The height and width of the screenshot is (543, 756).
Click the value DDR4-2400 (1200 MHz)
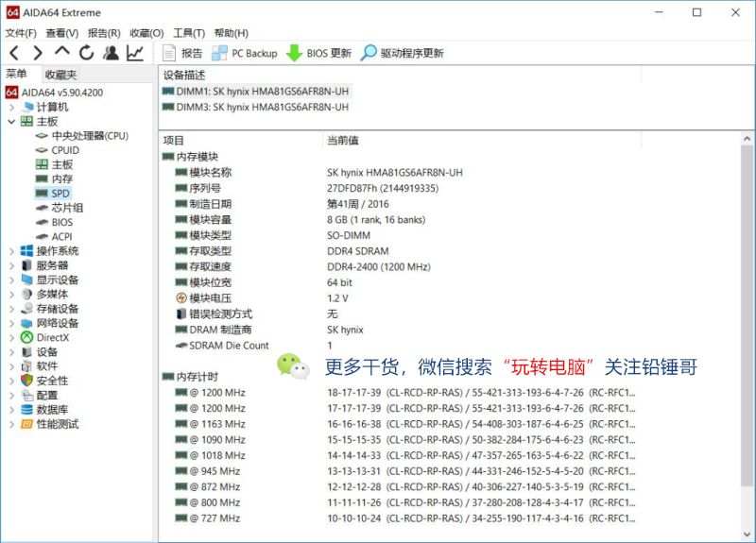379,267
